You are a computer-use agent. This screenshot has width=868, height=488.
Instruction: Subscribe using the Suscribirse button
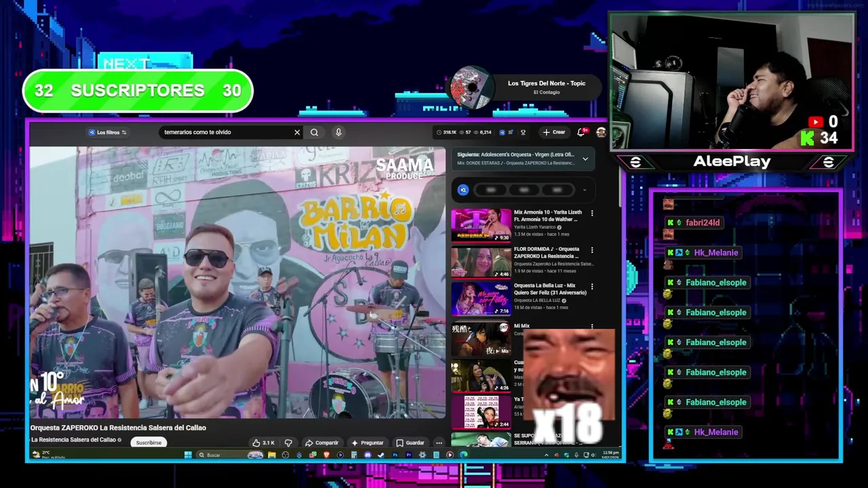149,443
